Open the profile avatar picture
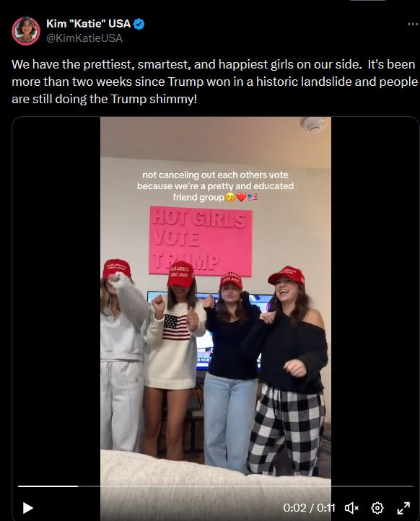The height and width of the screenshot is (521, 420). 26,31
